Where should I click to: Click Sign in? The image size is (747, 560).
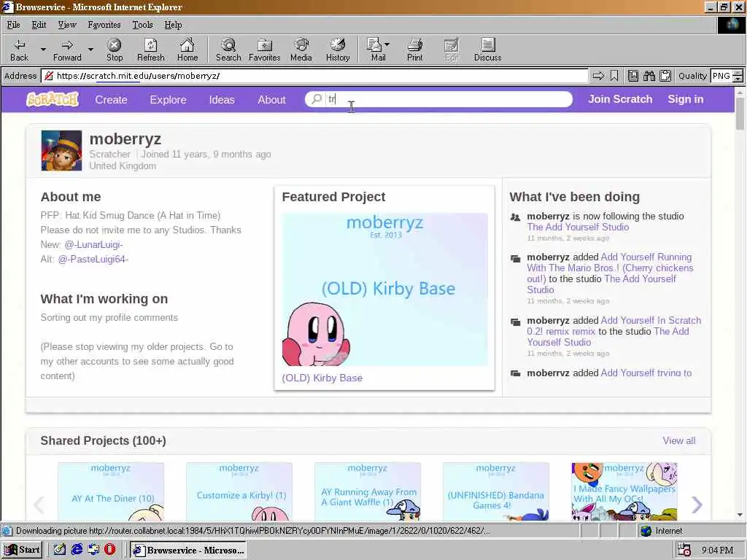[x=686, y=99]
